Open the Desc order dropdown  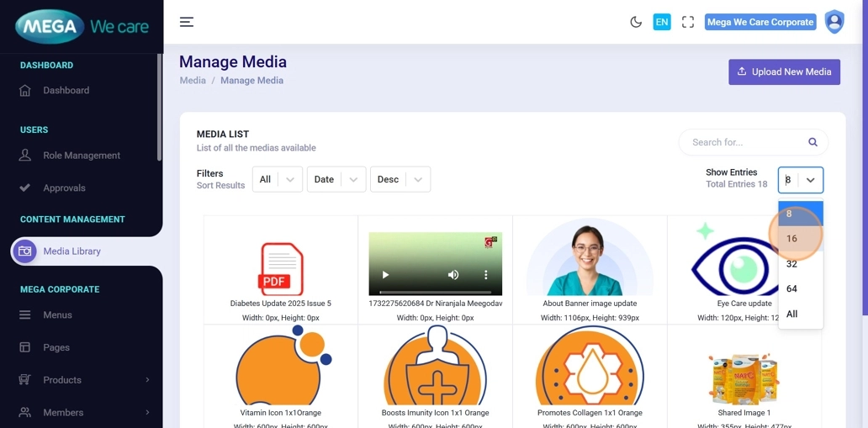point(400,179)
